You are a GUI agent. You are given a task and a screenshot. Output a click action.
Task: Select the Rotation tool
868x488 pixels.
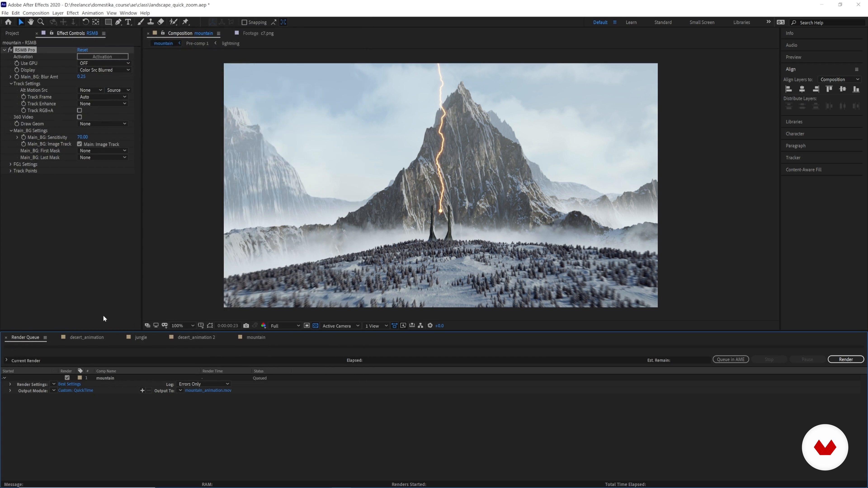coord(86,22)
